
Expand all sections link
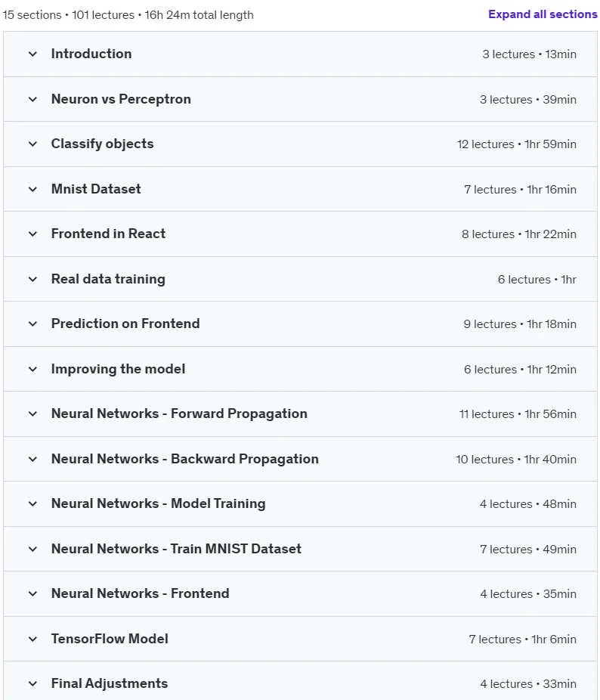point(543,14)
